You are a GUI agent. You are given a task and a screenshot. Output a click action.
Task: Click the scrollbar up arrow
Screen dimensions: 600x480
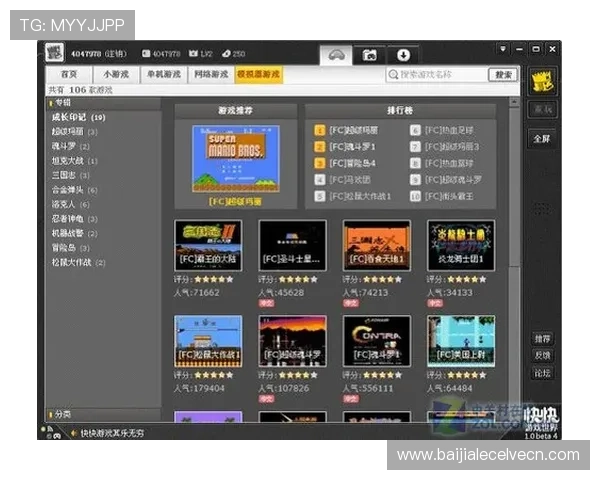[x=514, y=102]
